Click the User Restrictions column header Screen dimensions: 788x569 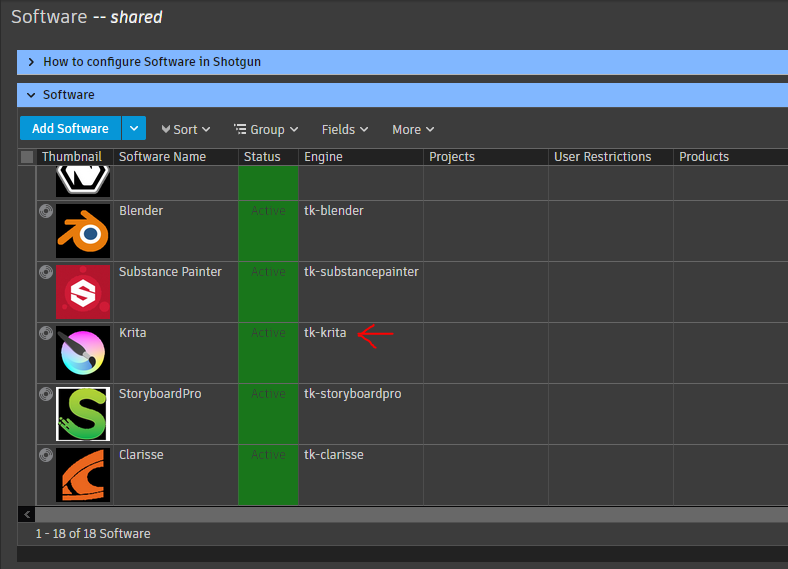click(611, 157)
